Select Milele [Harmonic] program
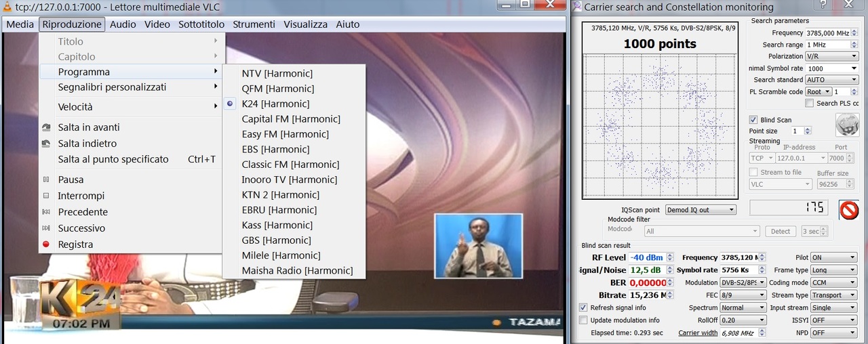868x344 pixels. pos(294,255)
